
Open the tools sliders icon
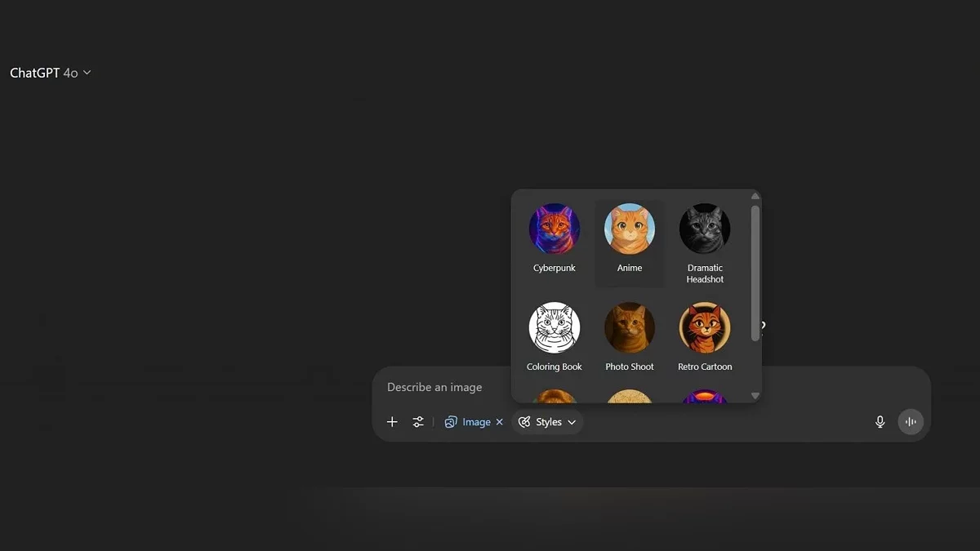(418, 422)
